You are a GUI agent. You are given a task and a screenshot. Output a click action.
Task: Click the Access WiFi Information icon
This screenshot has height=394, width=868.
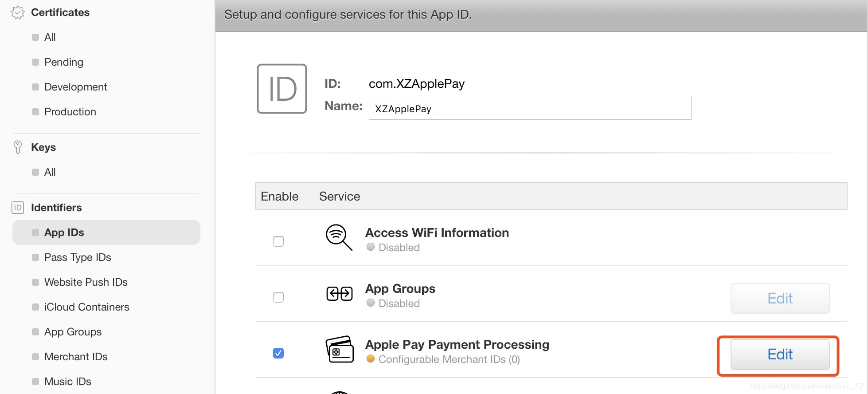point(339,237)
